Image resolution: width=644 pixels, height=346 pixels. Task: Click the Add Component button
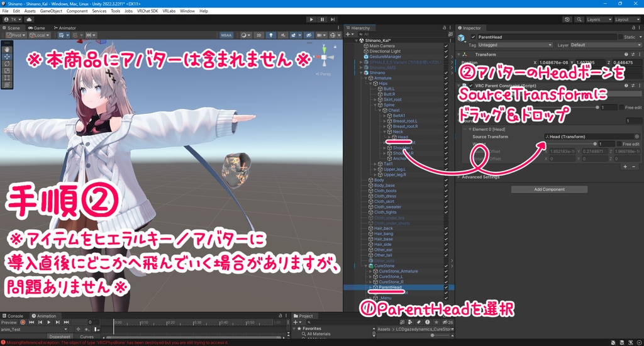[549, 189]
